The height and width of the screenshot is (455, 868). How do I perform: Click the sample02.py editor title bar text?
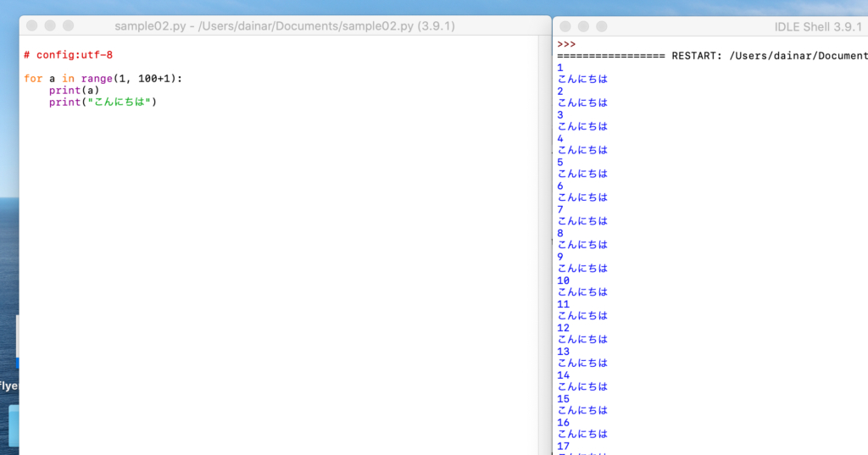(x=285, y=26)
